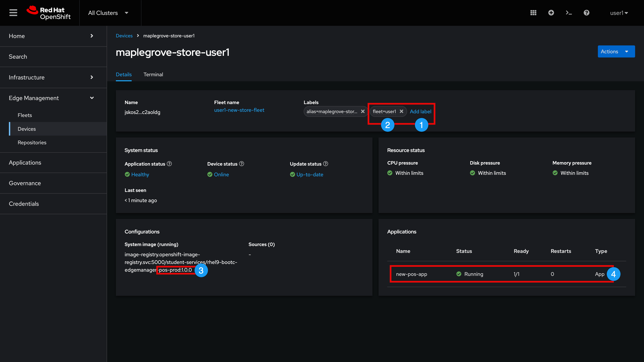Viewport: 644px width, 362px height.
Task: Open the Governance navigation item
Action: tap(53, 183)
